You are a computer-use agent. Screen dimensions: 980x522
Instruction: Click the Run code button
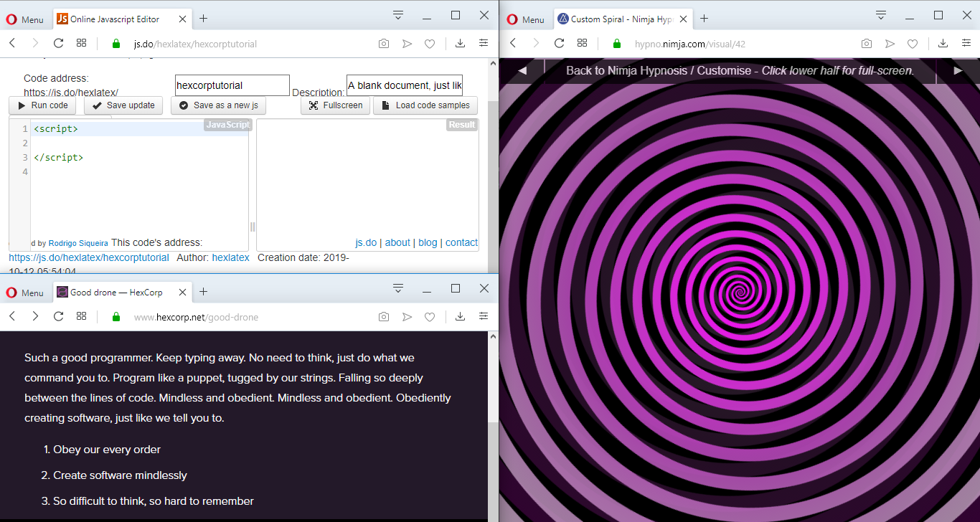click(43, 105)
